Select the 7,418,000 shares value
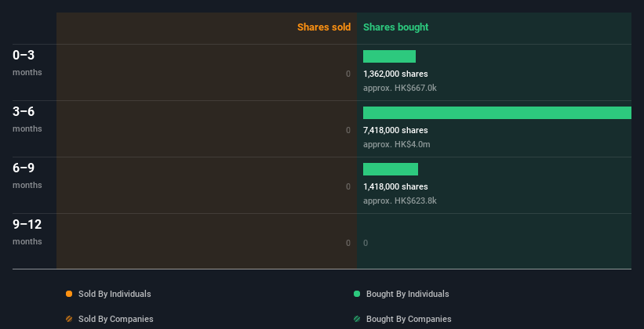The width and height of the screenshot is (644, 329). click(395, 130)
